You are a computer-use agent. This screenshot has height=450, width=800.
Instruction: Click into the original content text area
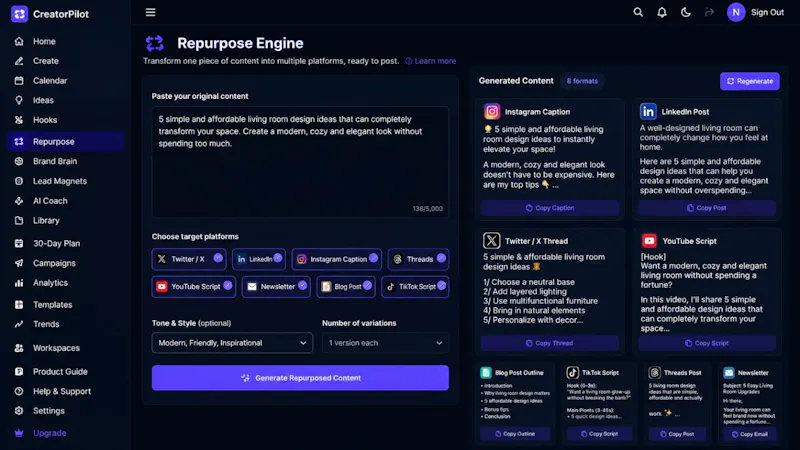pos(300,162)
